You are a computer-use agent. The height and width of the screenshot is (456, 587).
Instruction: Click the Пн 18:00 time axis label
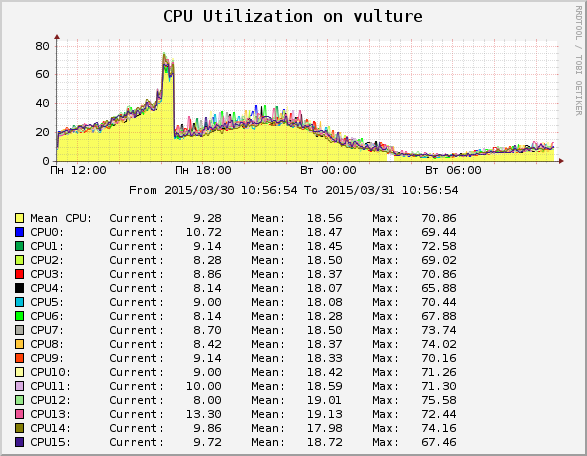click(203, 171)
